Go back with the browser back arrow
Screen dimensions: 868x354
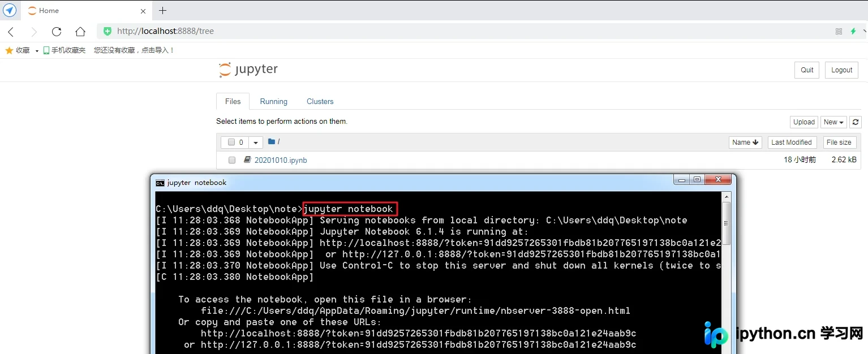tap(11, 32)
